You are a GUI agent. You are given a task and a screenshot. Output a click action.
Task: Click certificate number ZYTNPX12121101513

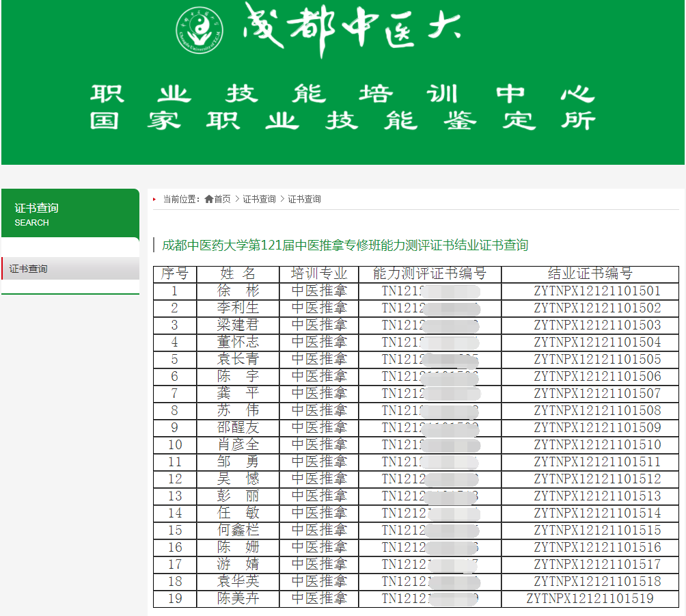point(597,496)
